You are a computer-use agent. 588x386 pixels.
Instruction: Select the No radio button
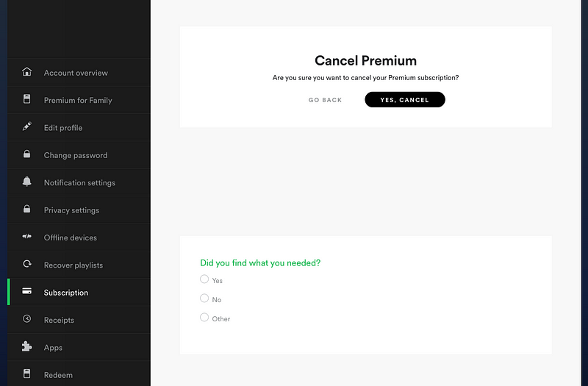[x=204, y=299]
